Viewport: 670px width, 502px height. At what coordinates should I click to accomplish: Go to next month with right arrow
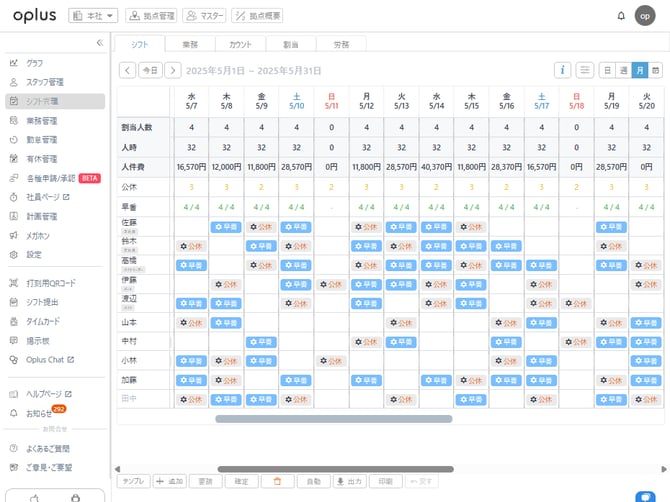(173, 70)
